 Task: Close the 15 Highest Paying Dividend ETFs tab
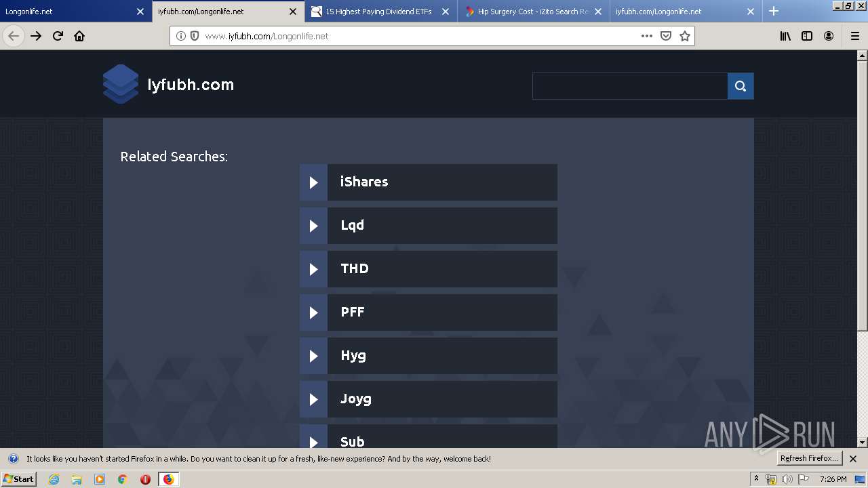click(446, 12)
